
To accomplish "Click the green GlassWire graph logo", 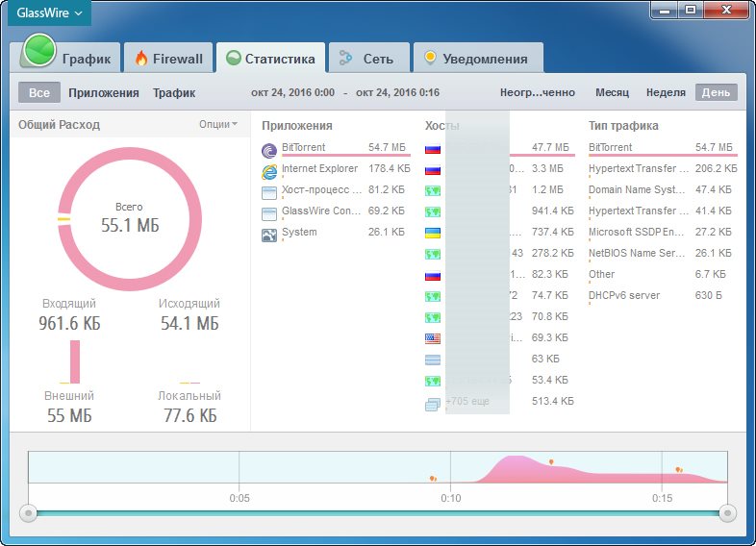I will [x=38, y=50].
